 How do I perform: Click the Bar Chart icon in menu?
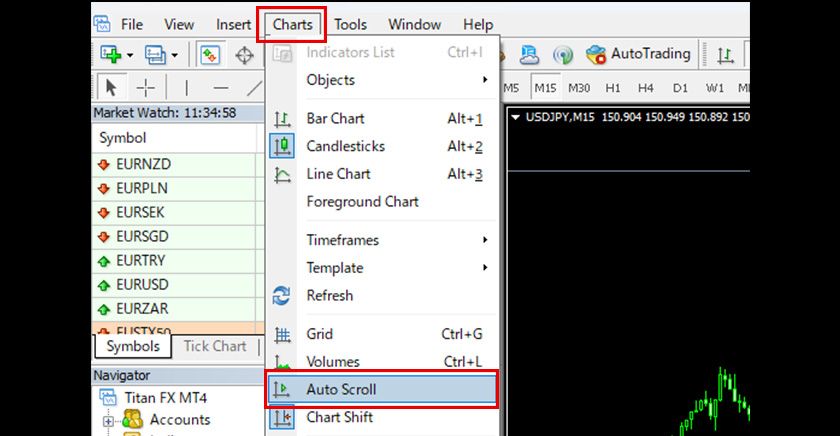tap(282, 119)
